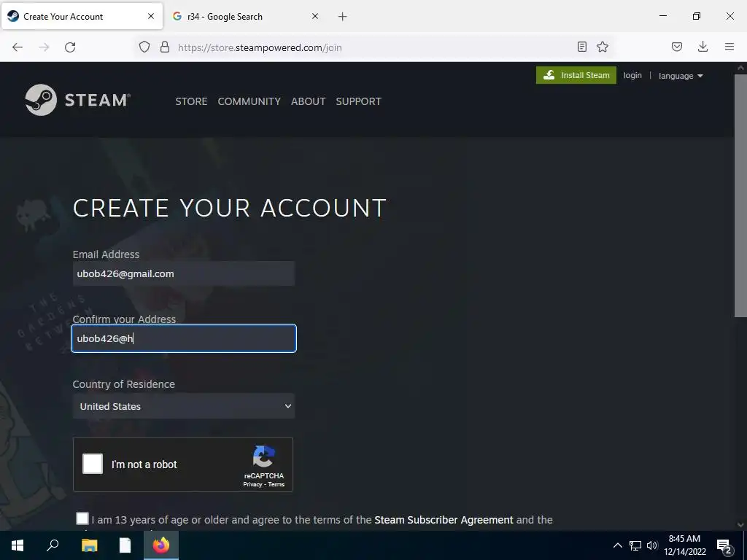
Task: Click the Steam logo in header
Action: (77, 100)
